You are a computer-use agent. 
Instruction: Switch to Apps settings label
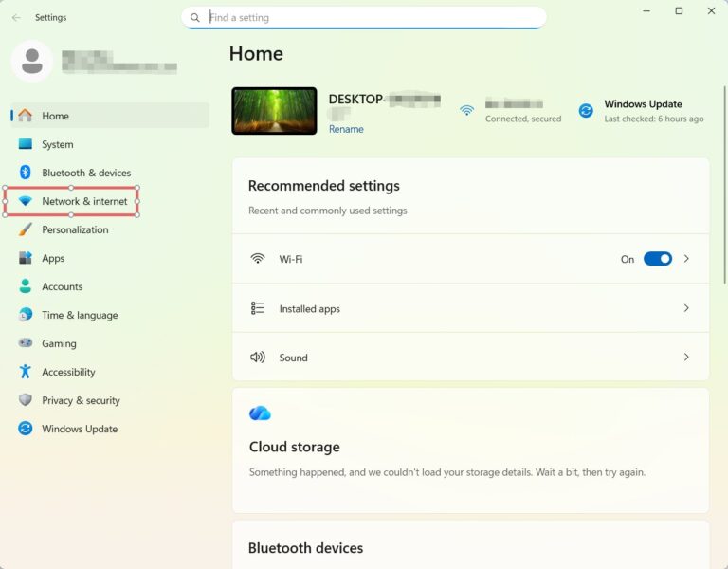[x=53, y=258]
